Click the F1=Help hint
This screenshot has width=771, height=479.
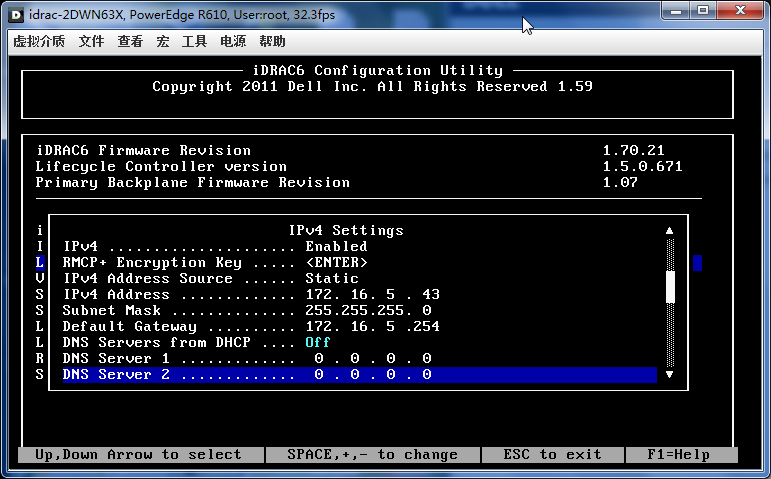pyautogui.click(x=679, y=454)
